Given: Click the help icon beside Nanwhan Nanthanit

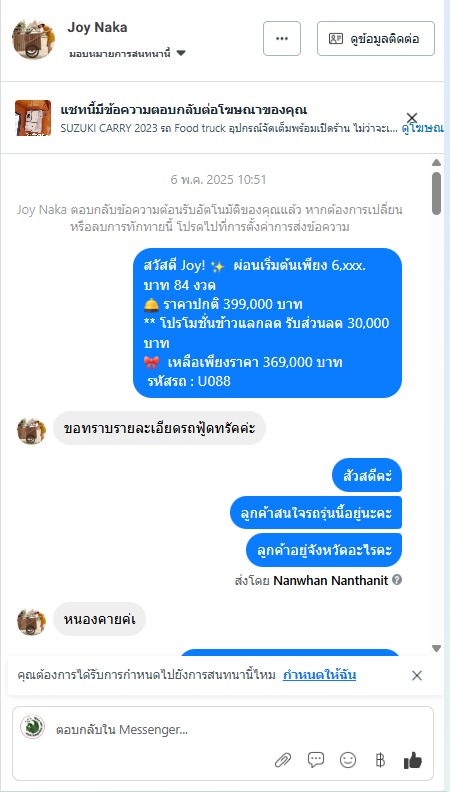Looking at the screenshot, I should (397, 580).
